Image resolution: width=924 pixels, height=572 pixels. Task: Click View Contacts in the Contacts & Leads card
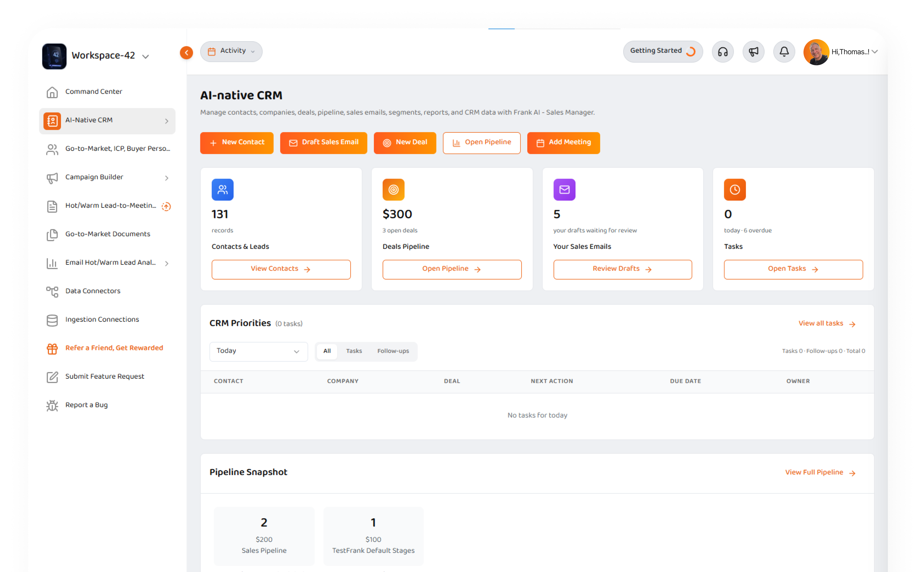281,269
